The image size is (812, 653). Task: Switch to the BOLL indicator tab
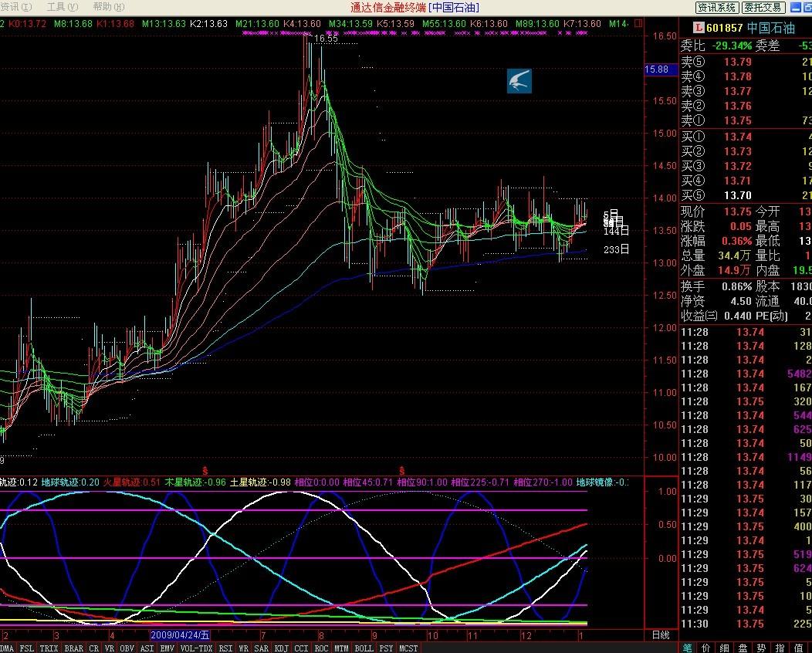coord(362,648)
